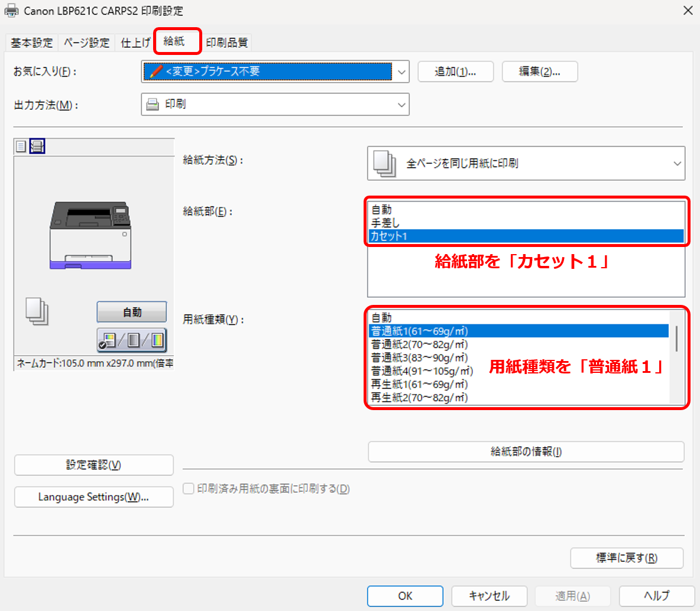The image size is (700, 611).
Task: Select 普通紙4(91～105g/㎡) paper type
Action: click(518, 371)
